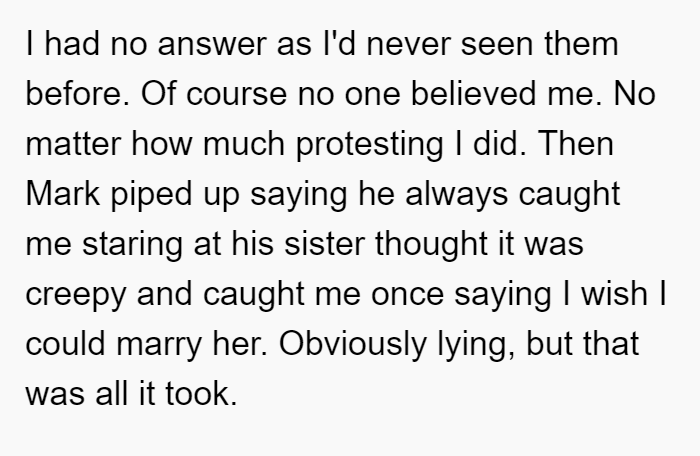Click the word "always" in the text

point(456,196)
